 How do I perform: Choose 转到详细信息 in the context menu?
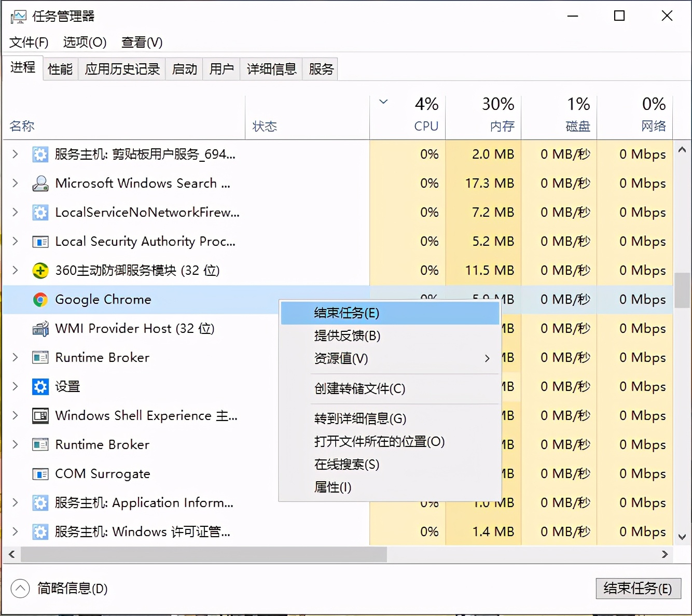point(390,419)
